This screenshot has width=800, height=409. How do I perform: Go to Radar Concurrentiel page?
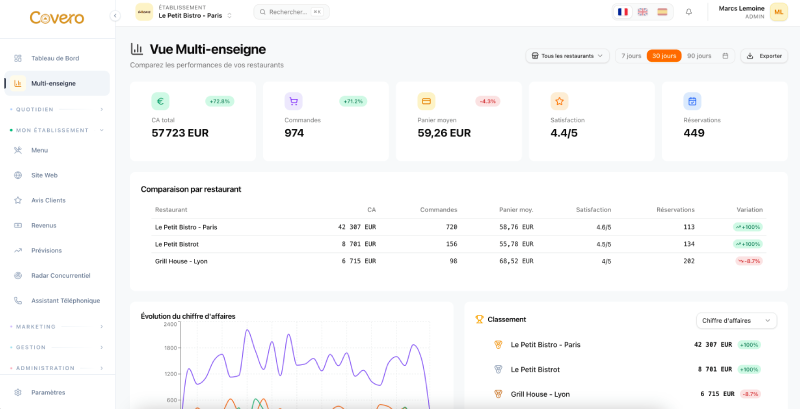tap(60, 275)
